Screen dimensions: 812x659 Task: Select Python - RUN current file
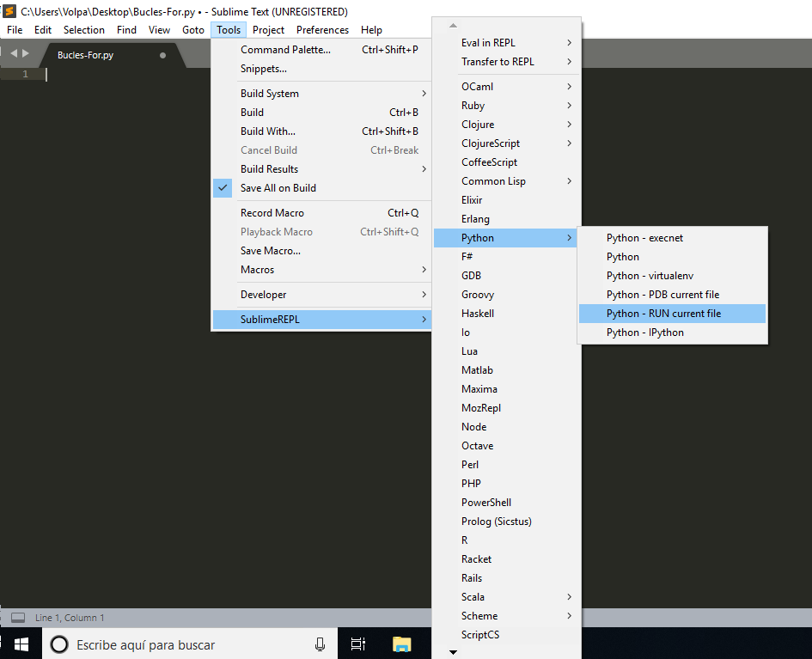[x=663, y=314]
